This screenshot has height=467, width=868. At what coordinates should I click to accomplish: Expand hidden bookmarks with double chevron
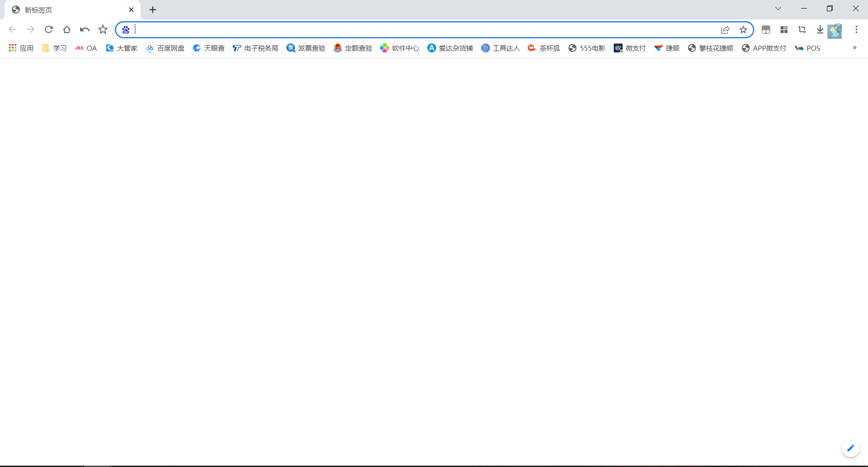click(x=854, y=47)
